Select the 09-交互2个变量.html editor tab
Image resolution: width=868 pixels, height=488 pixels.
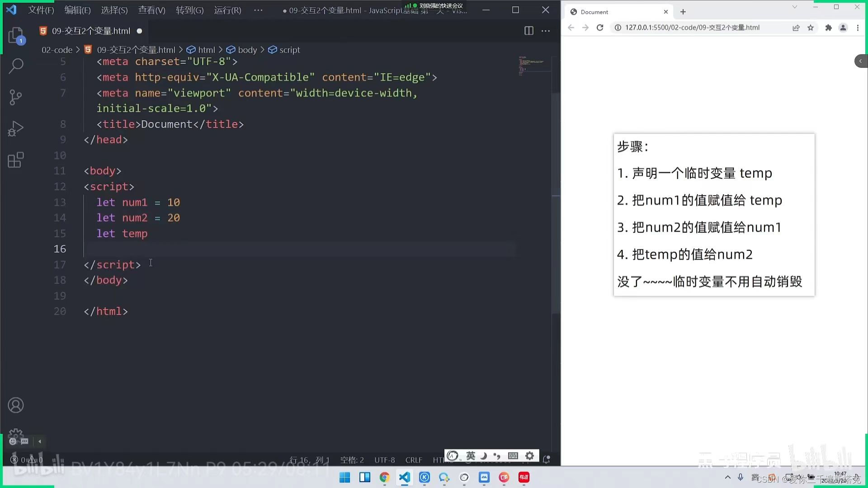tap(91, 31)
